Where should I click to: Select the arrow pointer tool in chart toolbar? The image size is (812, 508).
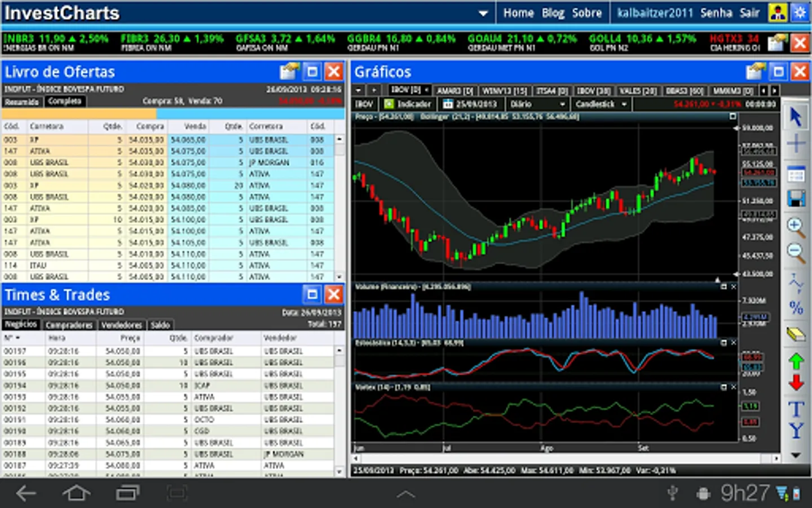[x=796, y=117]
